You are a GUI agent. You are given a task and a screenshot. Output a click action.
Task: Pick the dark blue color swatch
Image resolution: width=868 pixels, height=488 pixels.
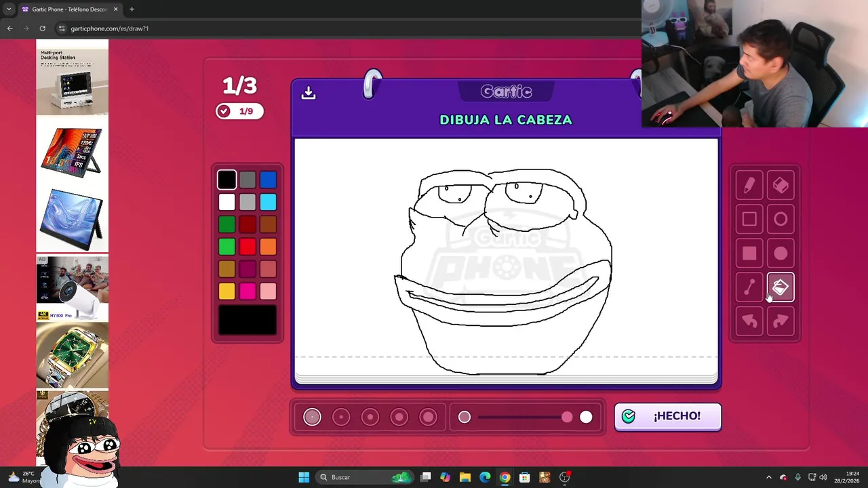[x=268, y=180]
